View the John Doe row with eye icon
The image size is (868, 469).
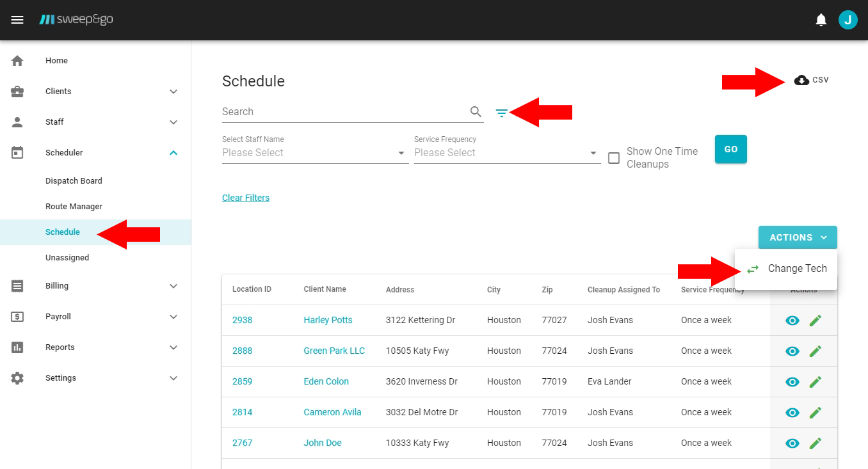pyautogui.click(x=792, y=443)
